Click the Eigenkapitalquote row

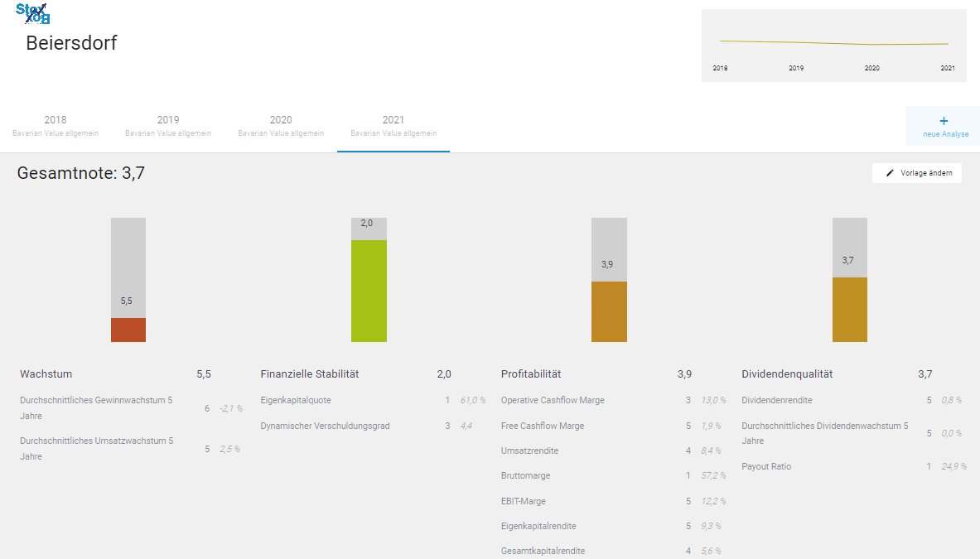(x=373, y=400)
